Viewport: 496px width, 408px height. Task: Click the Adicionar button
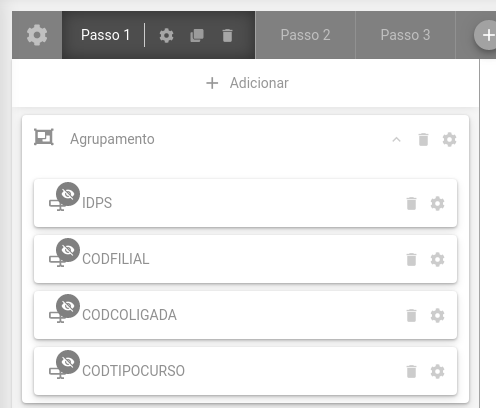247,83
